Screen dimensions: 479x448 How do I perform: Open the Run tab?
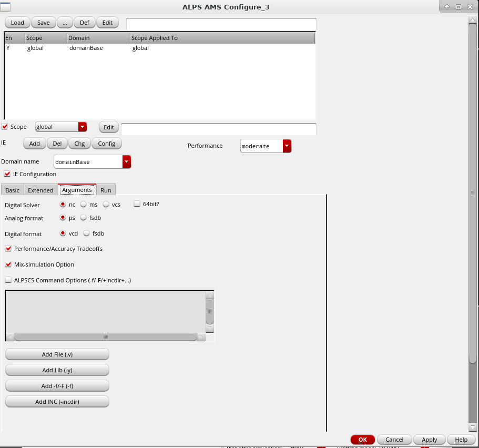coord(106,190)
